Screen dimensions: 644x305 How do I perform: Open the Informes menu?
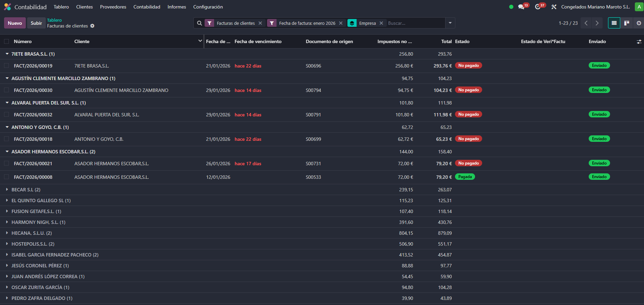click(176, 7)
